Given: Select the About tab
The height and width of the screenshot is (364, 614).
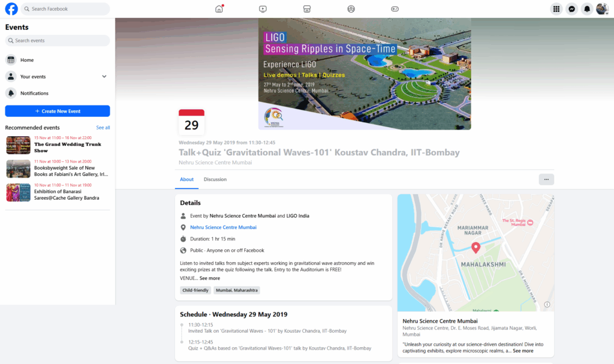Looking at the screenshot, I should click(x=186, y=179).
